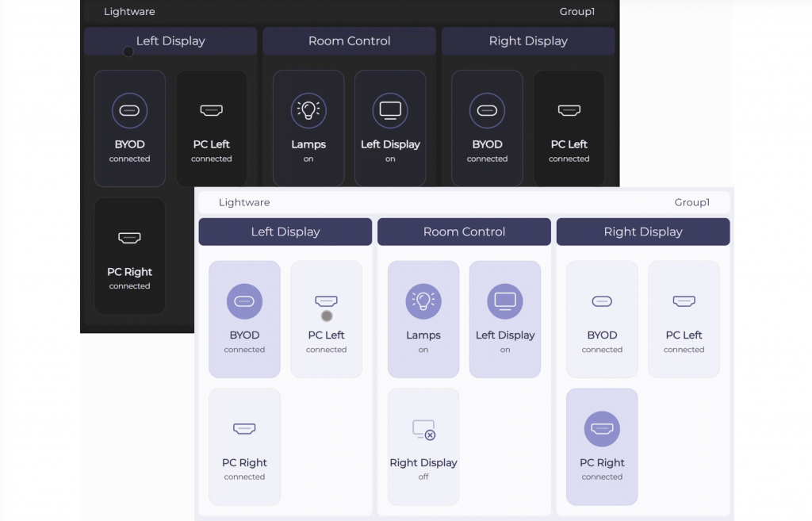Select PC Left under Left Display in light panel
The width and height of the screenshot is (812, 521).
(326, 319)
